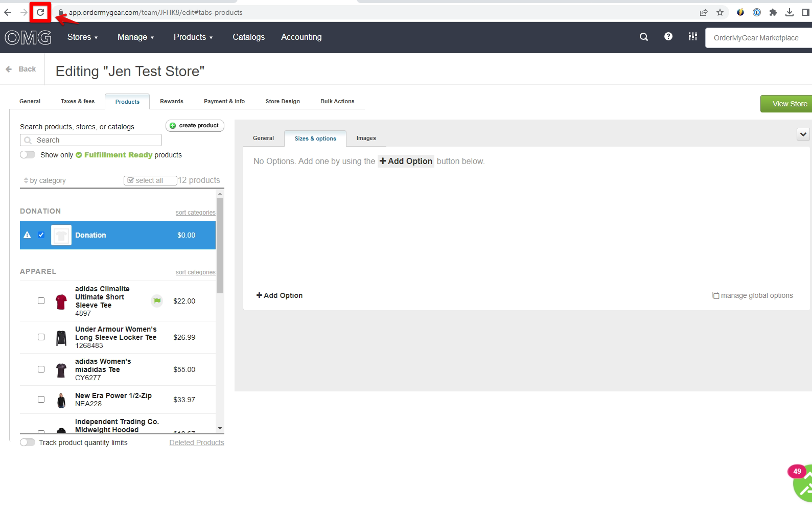Open the help question mark icon
Image resolution: width=812 pixels, height=512 pixels.
[x=668, y=36]
